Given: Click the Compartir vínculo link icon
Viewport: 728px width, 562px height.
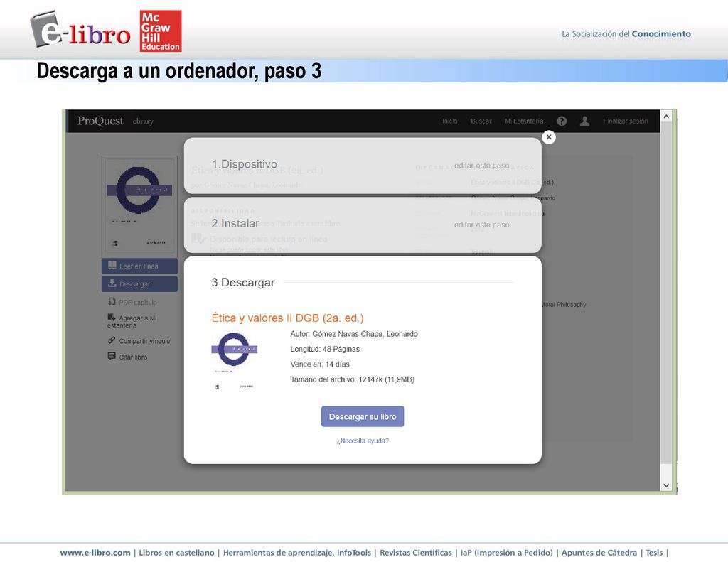Looking at the screenshot, I should pyautogui.click(x=112, y=340).
